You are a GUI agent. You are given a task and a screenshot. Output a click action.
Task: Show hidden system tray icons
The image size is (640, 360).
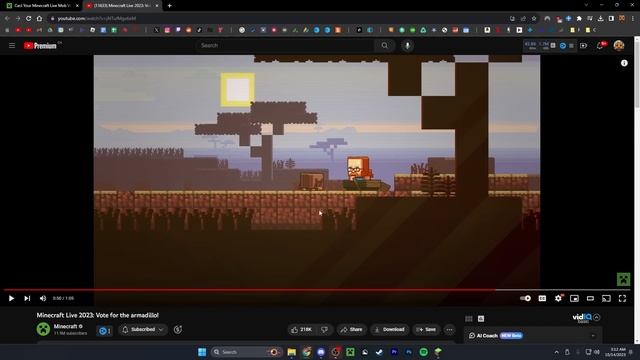[556, 352]
